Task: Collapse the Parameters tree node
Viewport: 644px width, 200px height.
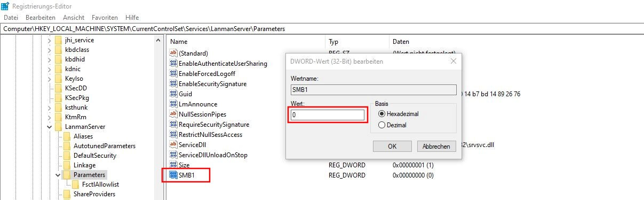Action: point(58,175)
